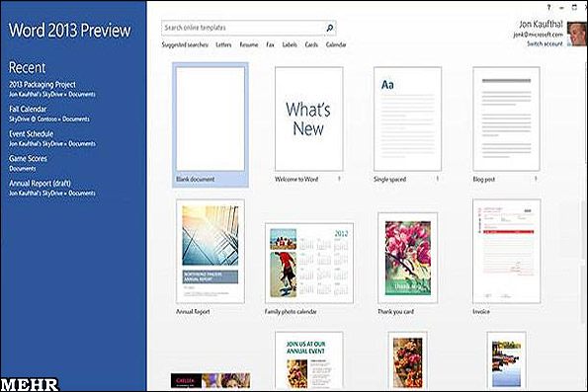Select Labels suggested search
The image size is (588, 392).
coord(290,44)
